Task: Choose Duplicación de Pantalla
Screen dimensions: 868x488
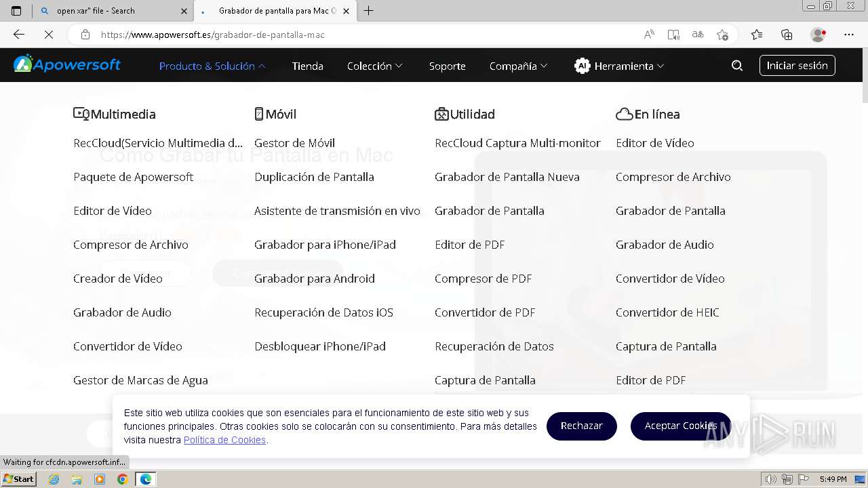Action: pos(314,177)
